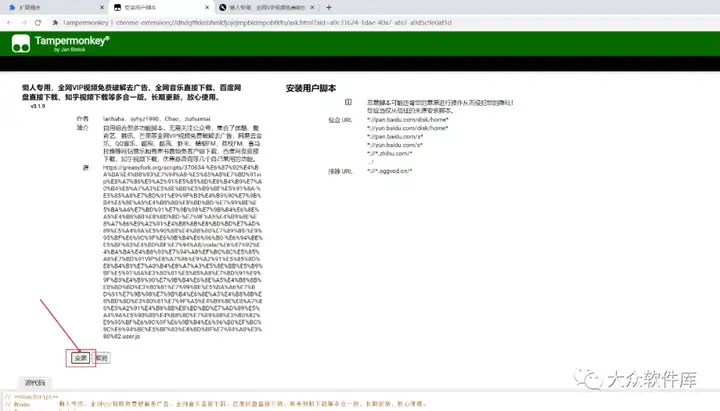Click 'by Jan Biniok' under the logo
The height and width of the screenshot is (411, 720).
(69, 50)
